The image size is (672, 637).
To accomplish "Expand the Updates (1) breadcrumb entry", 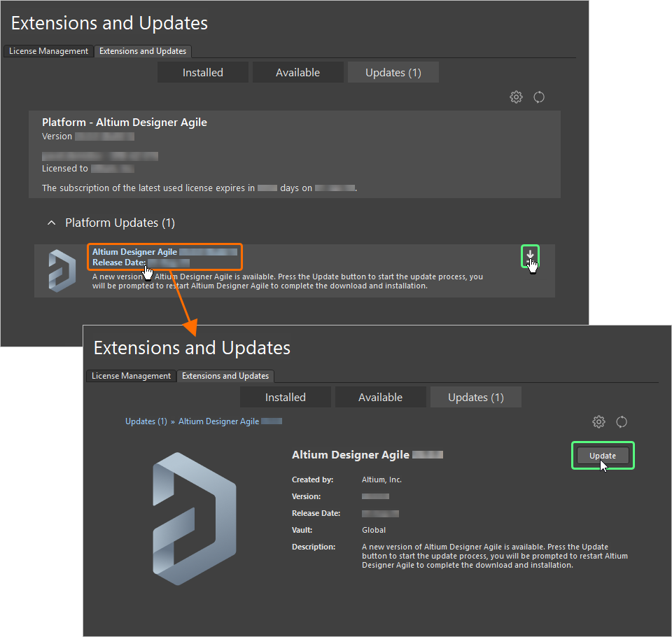I will point(146,421).
